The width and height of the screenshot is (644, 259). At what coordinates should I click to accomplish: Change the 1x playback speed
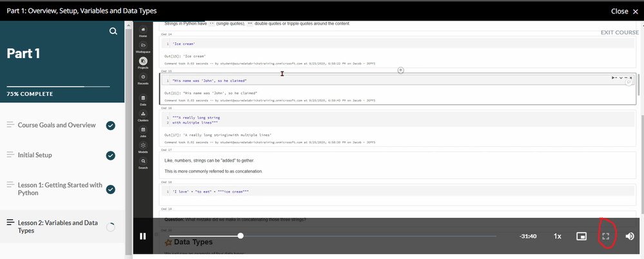(557, 236)
